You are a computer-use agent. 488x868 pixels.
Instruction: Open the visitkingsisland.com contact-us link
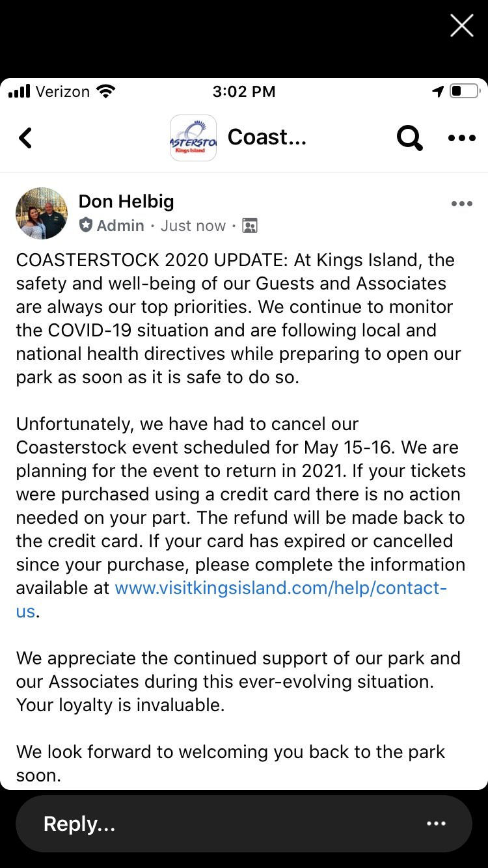coord(232,599)
